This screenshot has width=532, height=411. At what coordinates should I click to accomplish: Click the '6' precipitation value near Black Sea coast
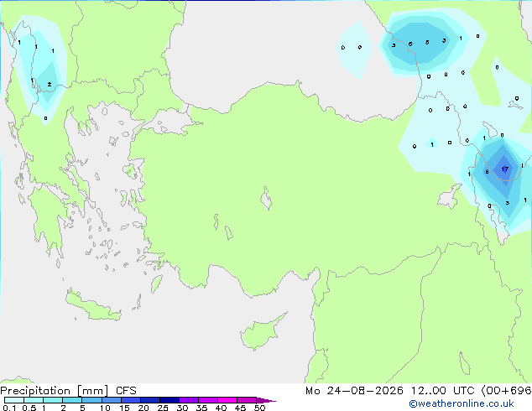click(x=410, y=44)
